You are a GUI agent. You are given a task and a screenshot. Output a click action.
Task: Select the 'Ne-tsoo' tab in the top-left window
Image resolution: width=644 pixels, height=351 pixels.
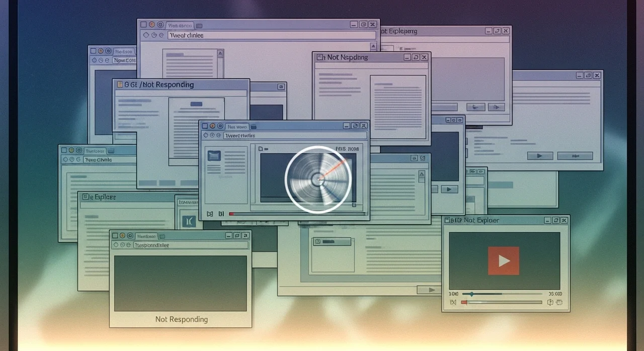[124, 51]
